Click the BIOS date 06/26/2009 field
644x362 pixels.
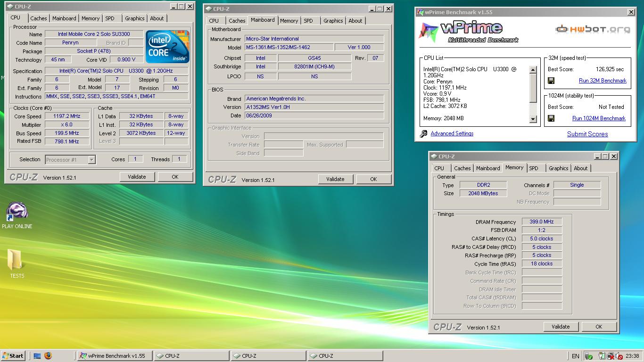314,115
